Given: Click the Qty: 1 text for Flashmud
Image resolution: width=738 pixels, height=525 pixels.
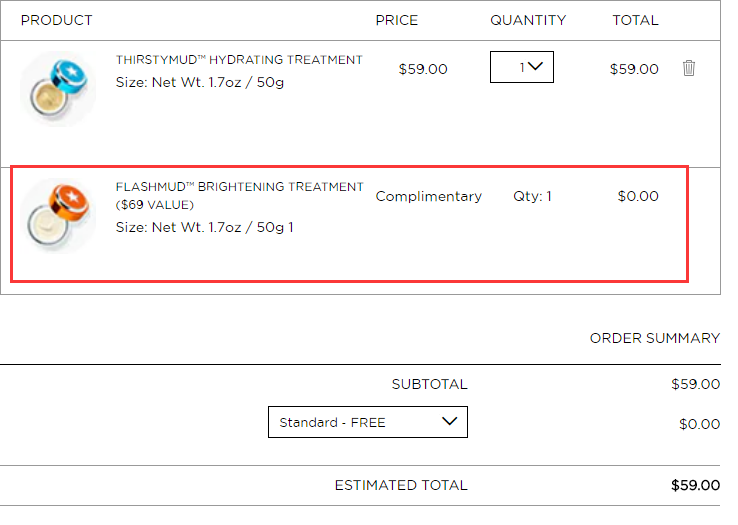Looking at the screenshot, I should (x=532, y=196).
